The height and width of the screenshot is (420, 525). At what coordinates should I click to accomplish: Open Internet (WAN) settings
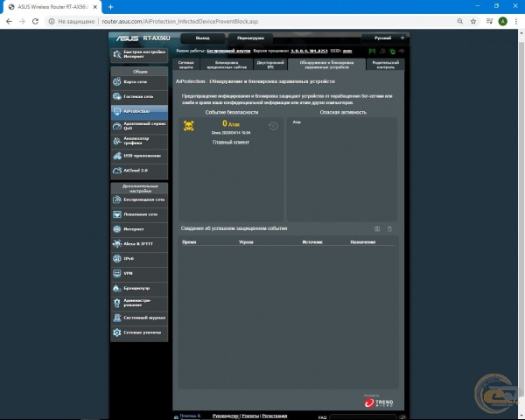coord(139,229)
